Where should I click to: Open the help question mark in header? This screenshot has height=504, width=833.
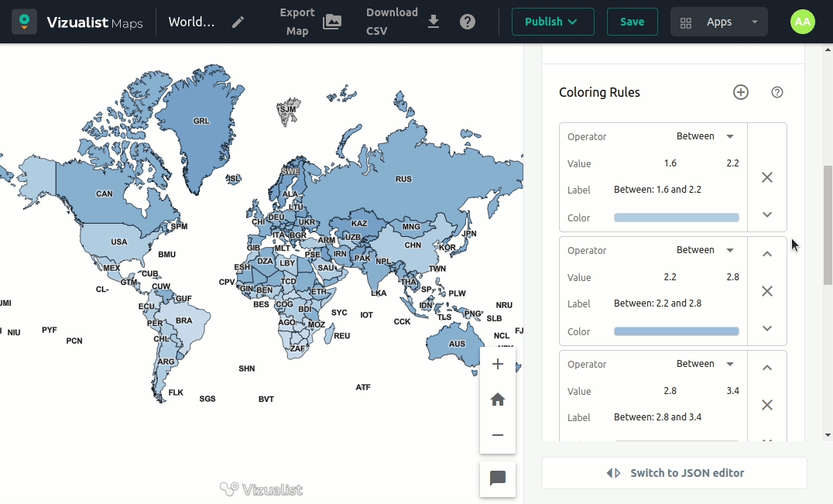coord(468,22)
